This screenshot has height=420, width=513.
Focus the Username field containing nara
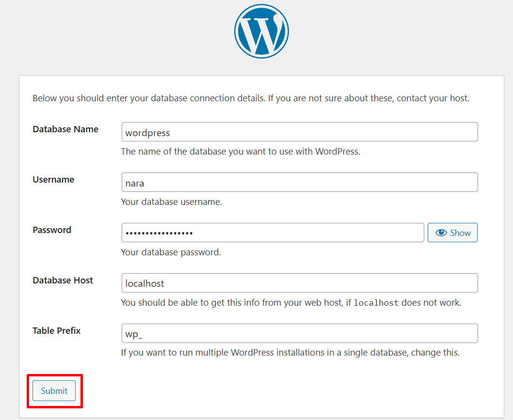pyautogui.click(x=300, y=182)
